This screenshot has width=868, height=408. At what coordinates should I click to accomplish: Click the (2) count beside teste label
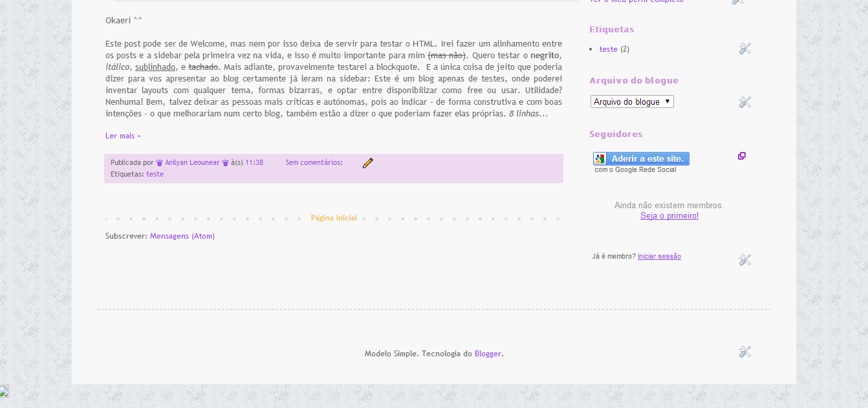(625, 49)
